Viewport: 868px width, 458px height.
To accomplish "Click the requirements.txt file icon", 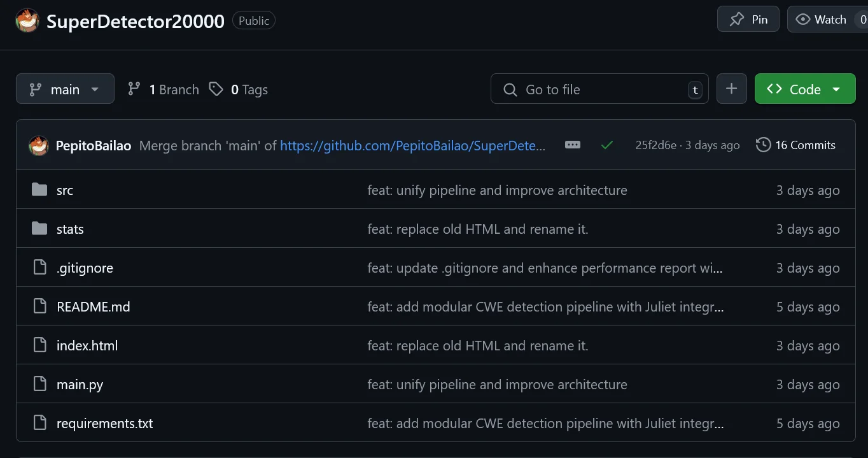I will (x=39, y=423).
